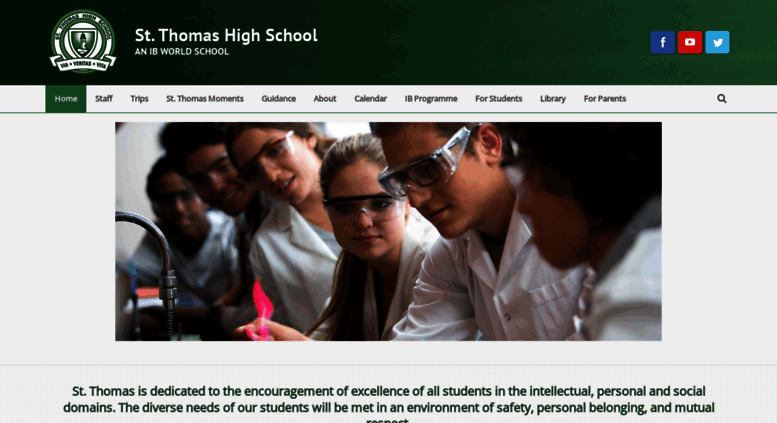Expand the IB Programme menu
Viewport: 777px width, 423px height.
(431, 99)
